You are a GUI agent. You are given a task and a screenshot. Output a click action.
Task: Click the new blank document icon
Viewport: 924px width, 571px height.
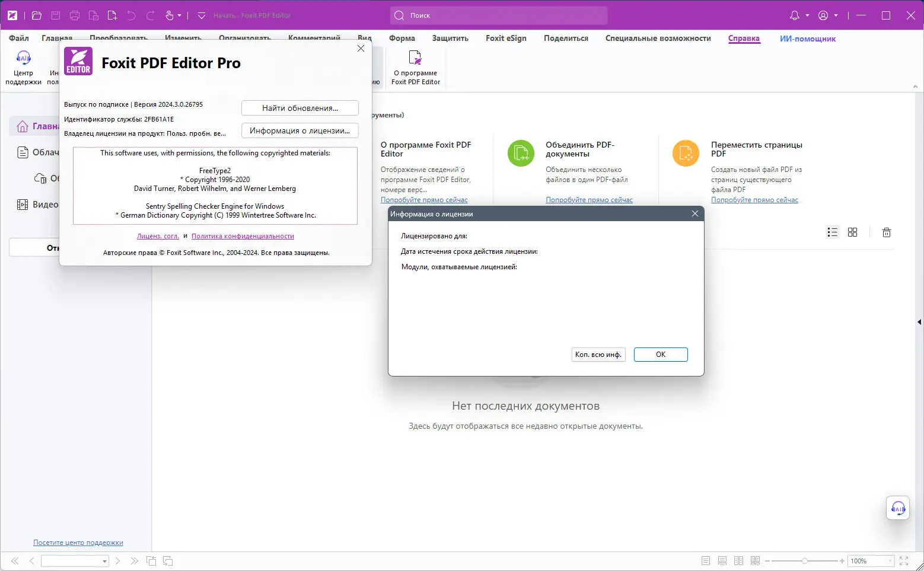point(112,15)
